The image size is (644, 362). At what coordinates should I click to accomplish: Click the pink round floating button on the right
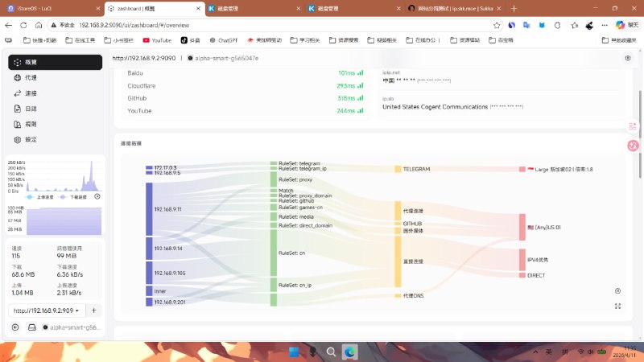pos(633,146)
